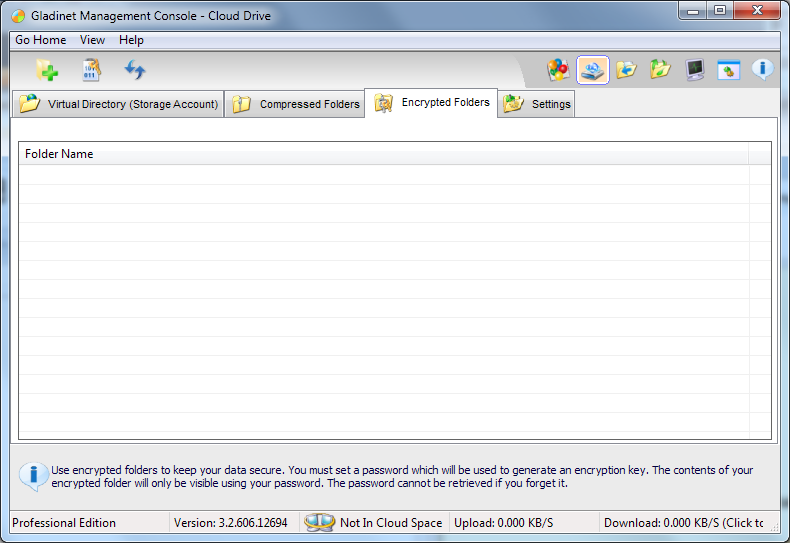Image resolution: width=790 pixels, height=543 pixels.
Task: Close the Gladinet Management Console window
Action: point(757,11)
